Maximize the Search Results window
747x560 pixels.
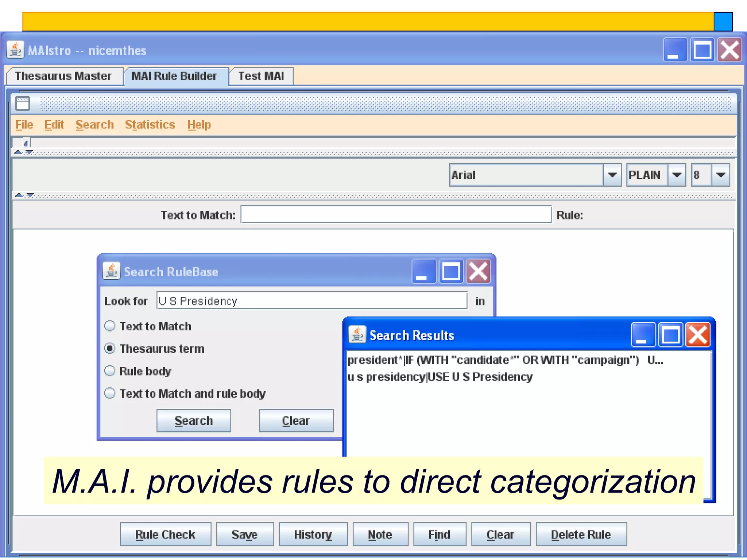[x=670, y=335]
